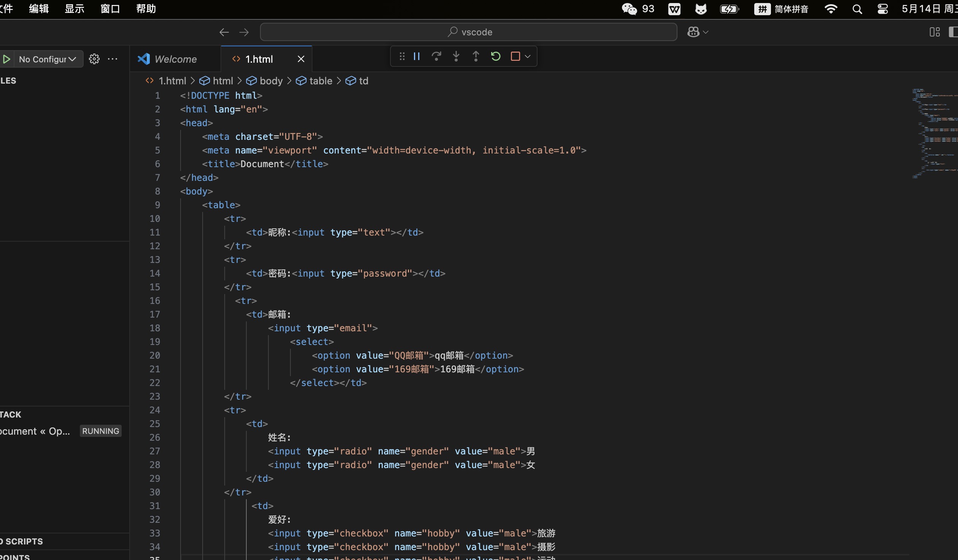The width and height of the screenshot is (958, 560).
Task: Click the Step Out debug icon
Action: [476, 57]
